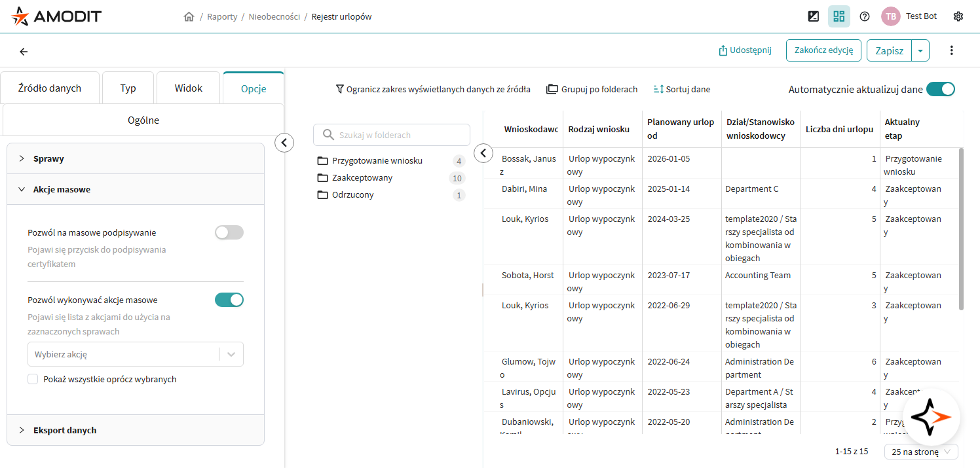This screenshot has width=980, height=468.
Task: Switch to the Źródło danych tab
Action: click(50, 88)
